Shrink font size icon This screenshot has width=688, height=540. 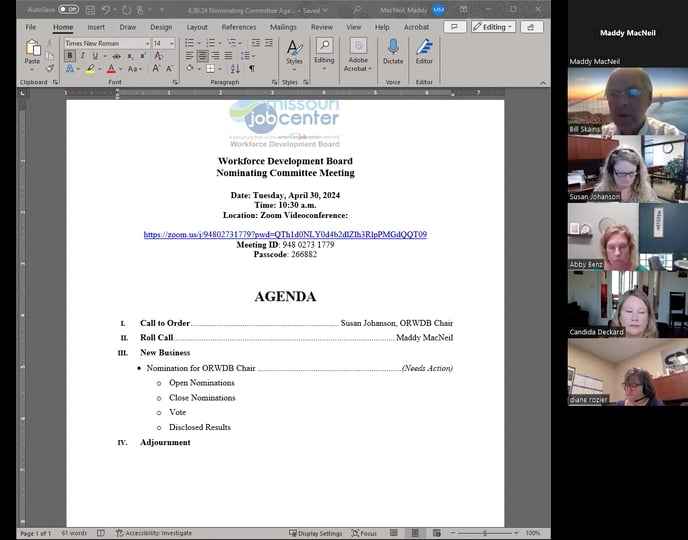pyautogui.click(x=169, y=68)
